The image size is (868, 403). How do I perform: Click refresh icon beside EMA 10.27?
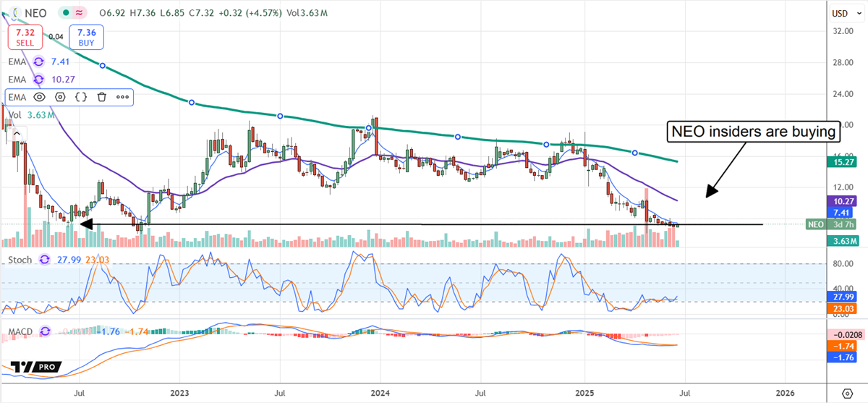tap(38, 80)
